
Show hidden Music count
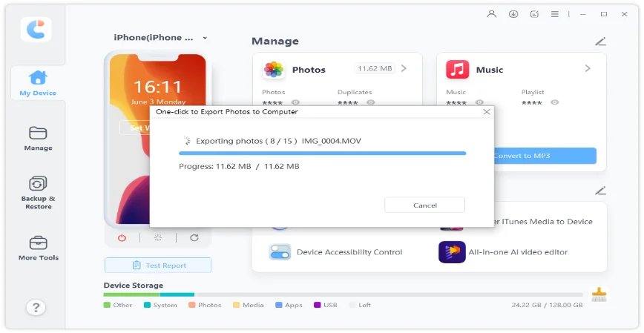[479, 102]
